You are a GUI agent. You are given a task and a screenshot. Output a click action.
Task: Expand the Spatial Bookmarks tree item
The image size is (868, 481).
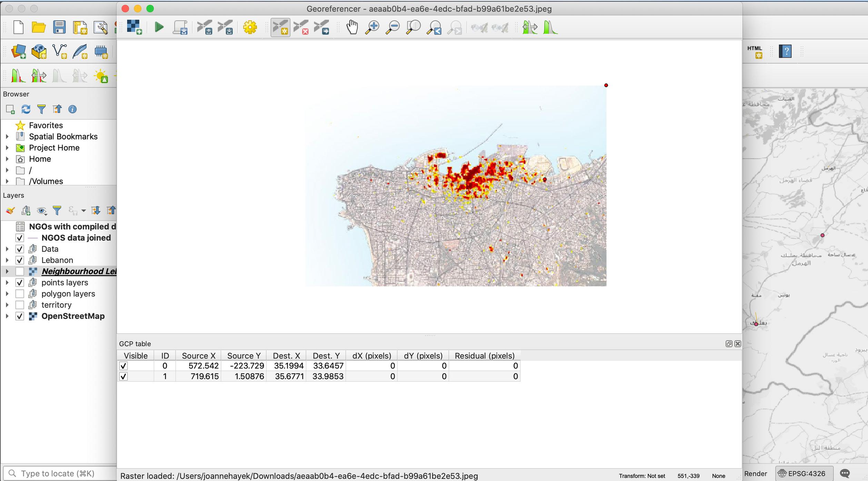[x=7, y=137]
